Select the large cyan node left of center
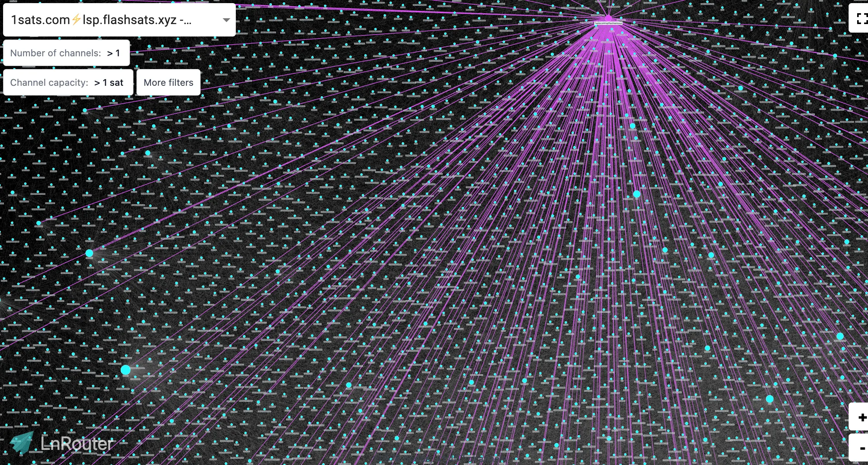 (89, 253)
